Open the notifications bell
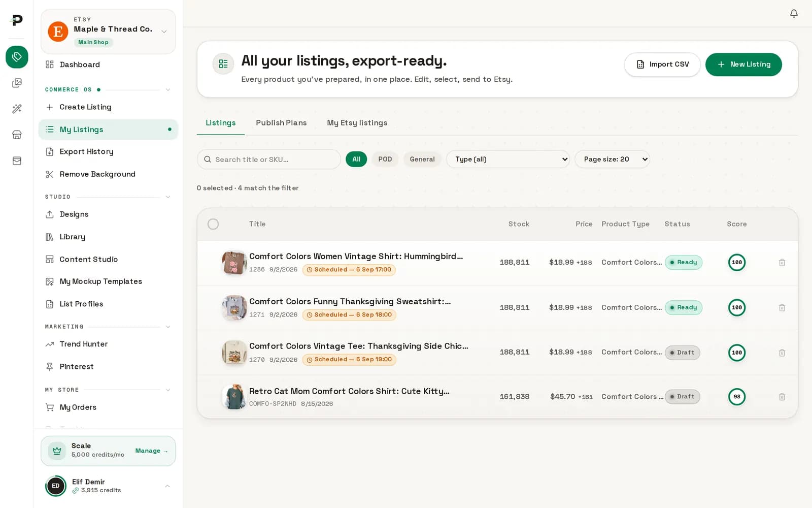812x508 pixels. (794, 13)
